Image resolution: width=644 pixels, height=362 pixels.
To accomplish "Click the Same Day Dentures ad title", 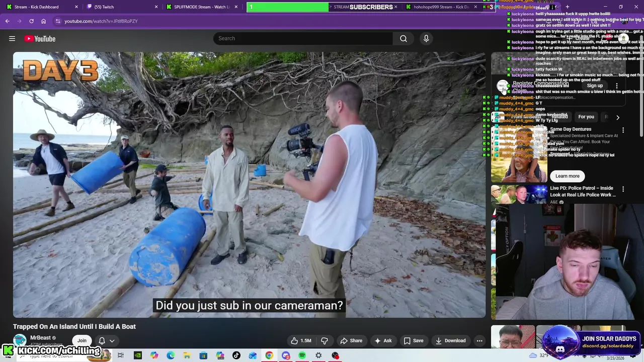I will (571, 129).
